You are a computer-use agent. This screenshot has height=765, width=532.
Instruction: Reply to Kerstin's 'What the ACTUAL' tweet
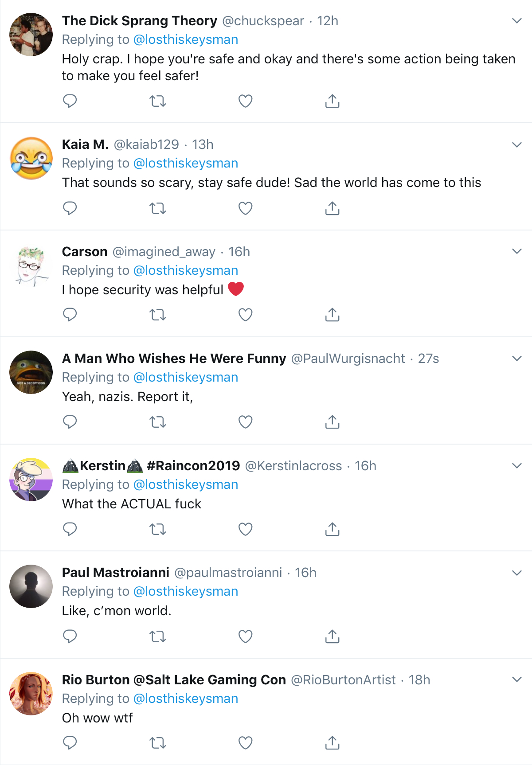70,529
